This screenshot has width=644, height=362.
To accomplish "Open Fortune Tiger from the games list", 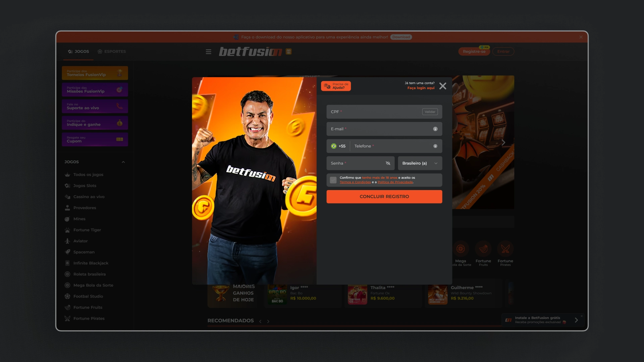I will (67, 230).
